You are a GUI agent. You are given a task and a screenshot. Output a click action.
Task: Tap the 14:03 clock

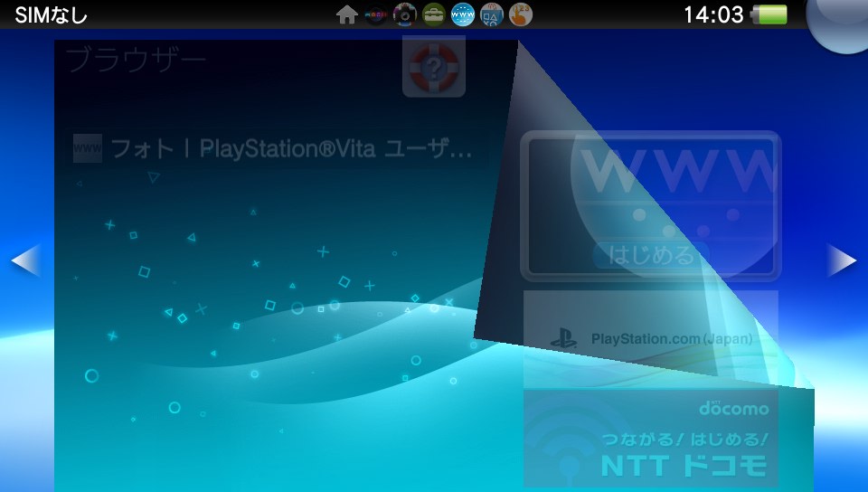[x=713, y=15]
